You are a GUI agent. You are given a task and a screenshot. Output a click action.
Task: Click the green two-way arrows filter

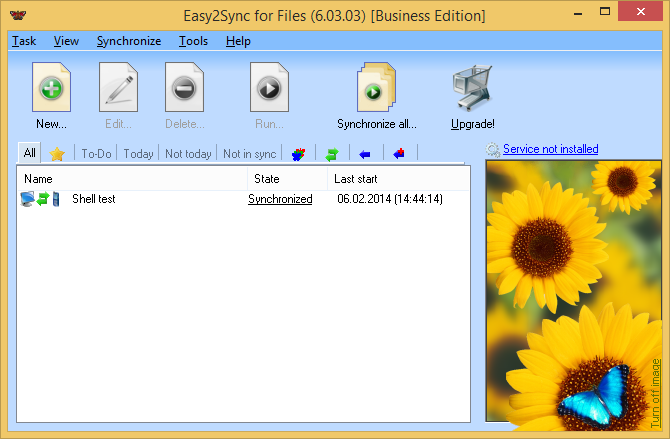332,154
